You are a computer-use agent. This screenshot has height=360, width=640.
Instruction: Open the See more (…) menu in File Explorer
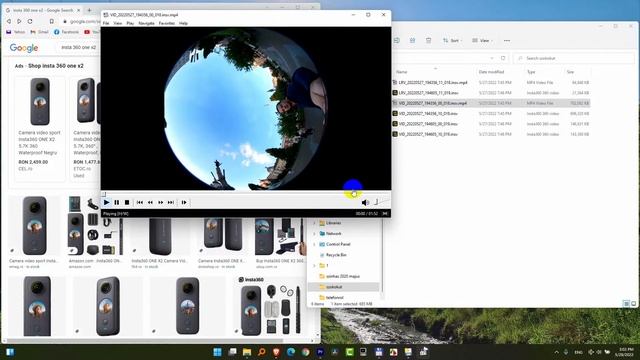pos(507,40)
